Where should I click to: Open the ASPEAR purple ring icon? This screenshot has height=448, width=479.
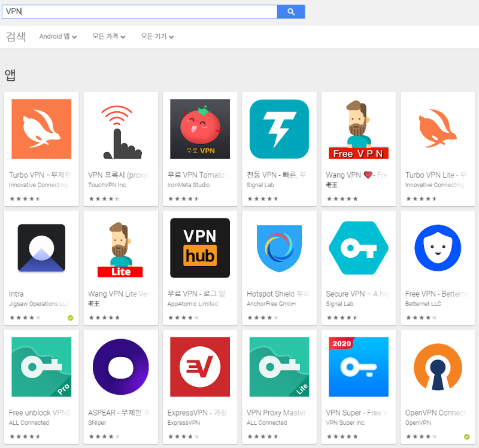[x=121, y=367]
